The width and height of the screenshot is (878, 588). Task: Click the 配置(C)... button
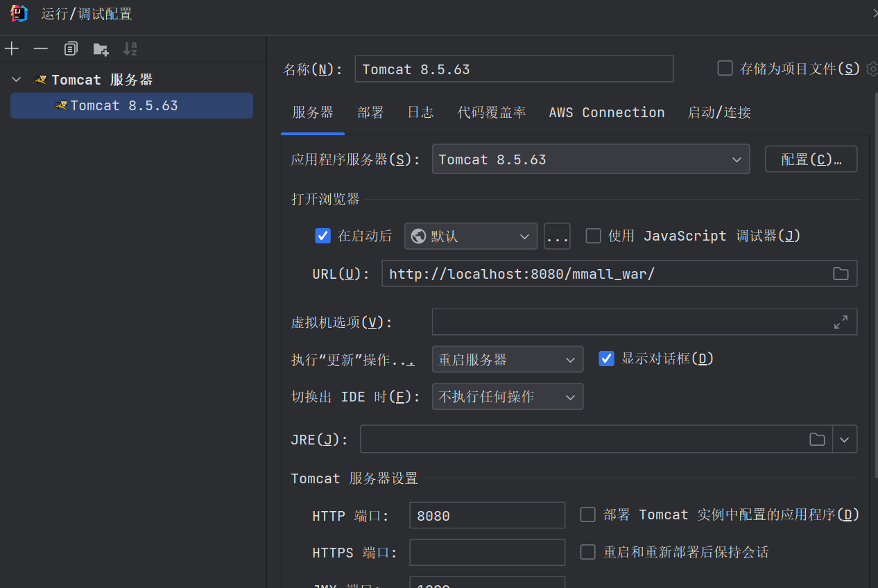coord(811,159)
